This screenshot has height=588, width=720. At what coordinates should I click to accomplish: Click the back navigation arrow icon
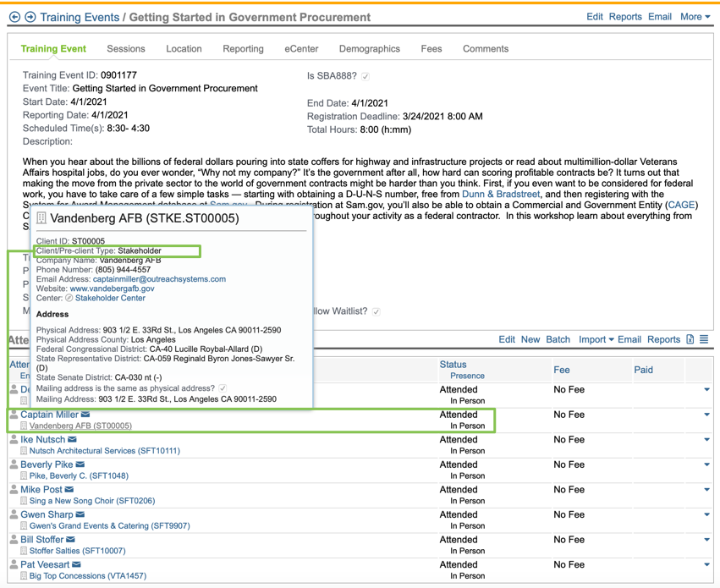(14, 17)
